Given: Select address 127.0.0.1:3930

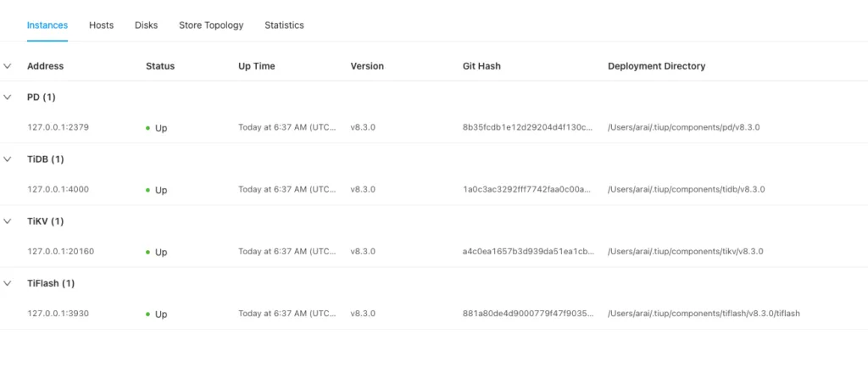Looking at the screenshot, I should point(58,313).
